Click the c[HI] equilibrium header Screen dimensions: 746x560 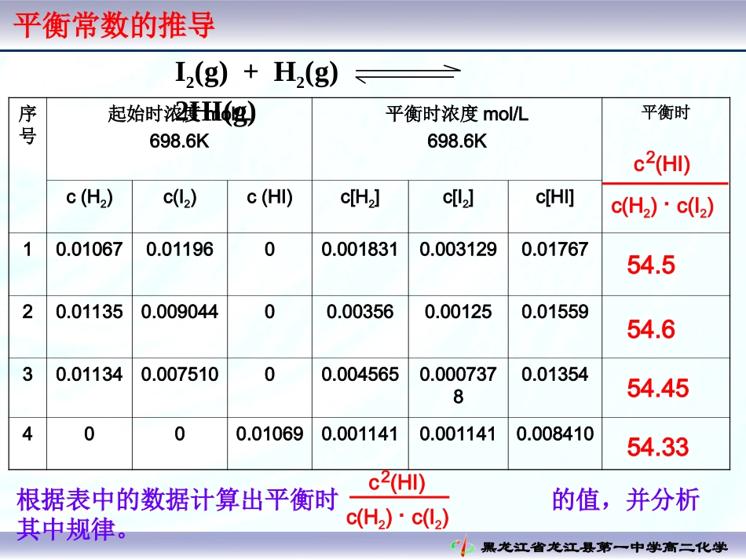[x=554, y=197]
